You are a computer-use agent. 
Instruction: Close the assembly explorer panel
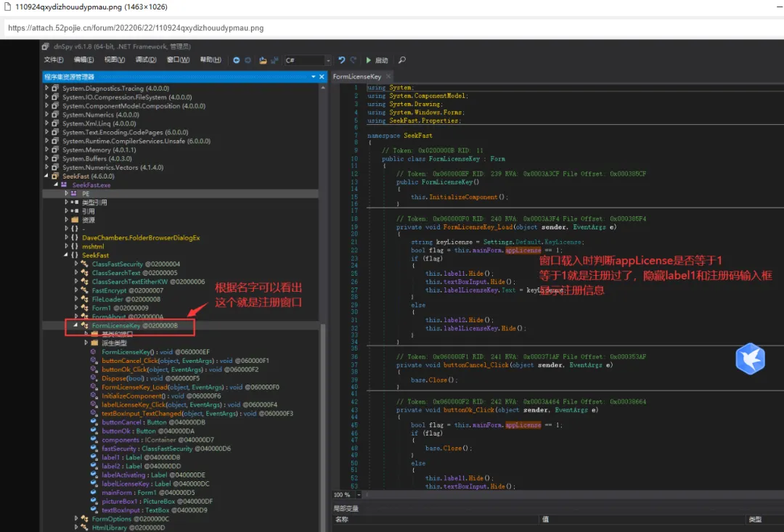[322, 76]
